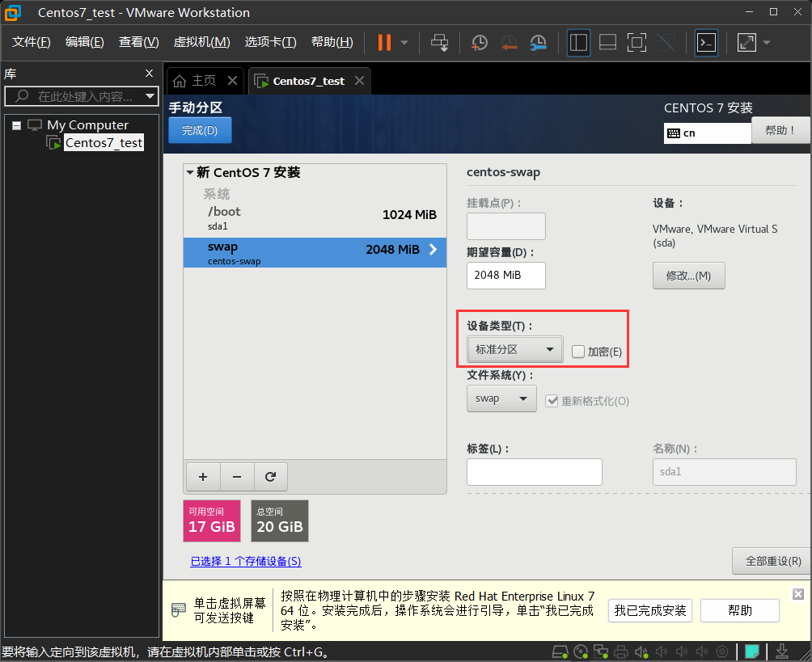Open the console view icon
The height and width of the screenshot is (662, 812).
tap(706, 42)
